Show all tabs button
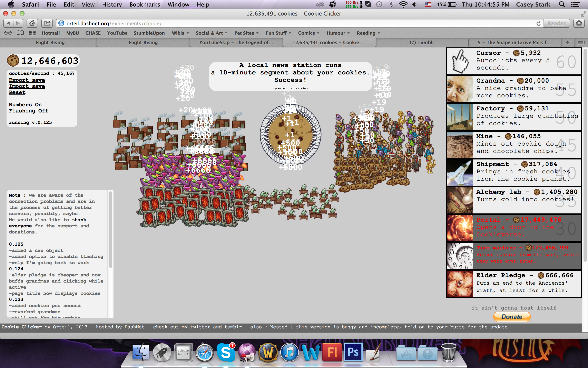 (581, 42)
